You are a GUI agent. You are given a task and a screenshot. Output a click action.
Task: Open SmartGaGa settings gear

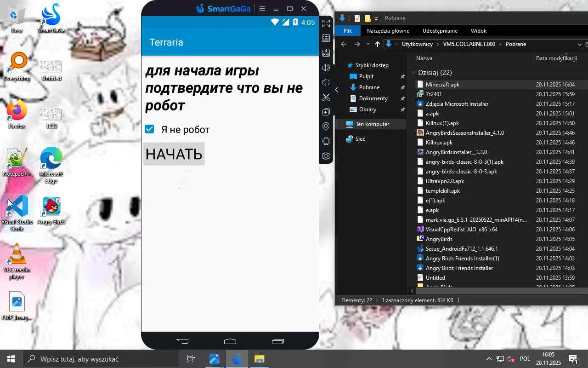pyautogui.click(x=326, y=156)
